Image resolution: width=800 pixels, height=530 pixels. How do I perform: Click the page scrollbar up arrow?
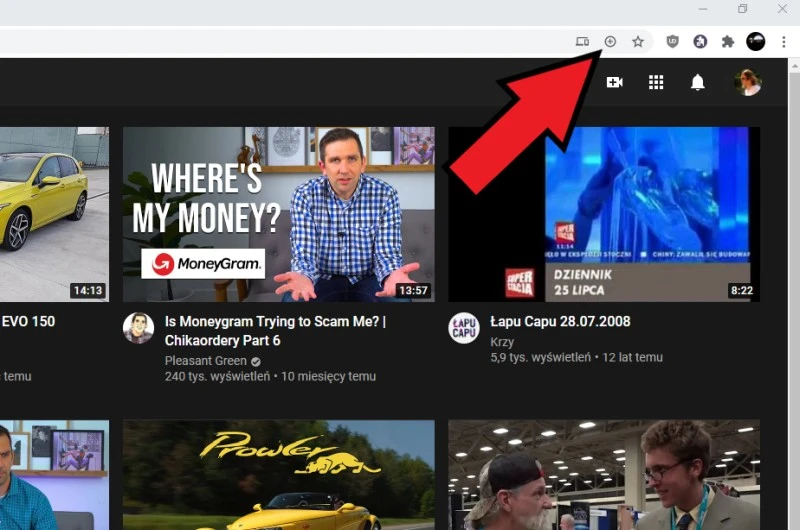click(x=794, y=65)
